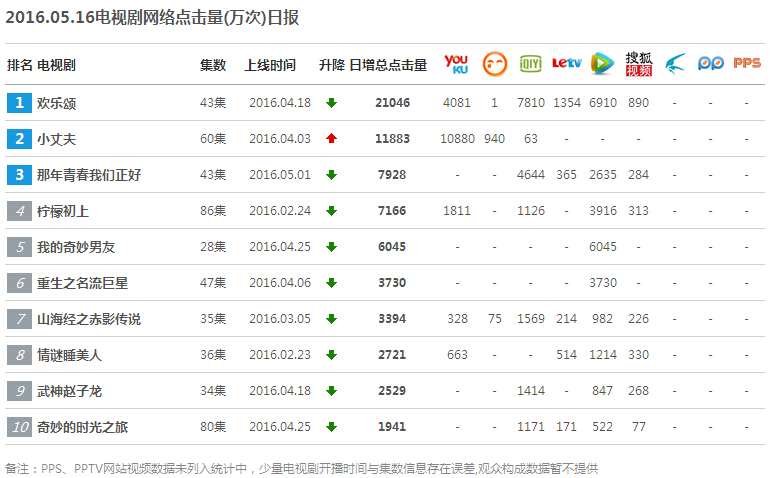Viewport: 776px width, 478px height.
Task: Click the gray rank 10 badge
Action: [19, 427]
